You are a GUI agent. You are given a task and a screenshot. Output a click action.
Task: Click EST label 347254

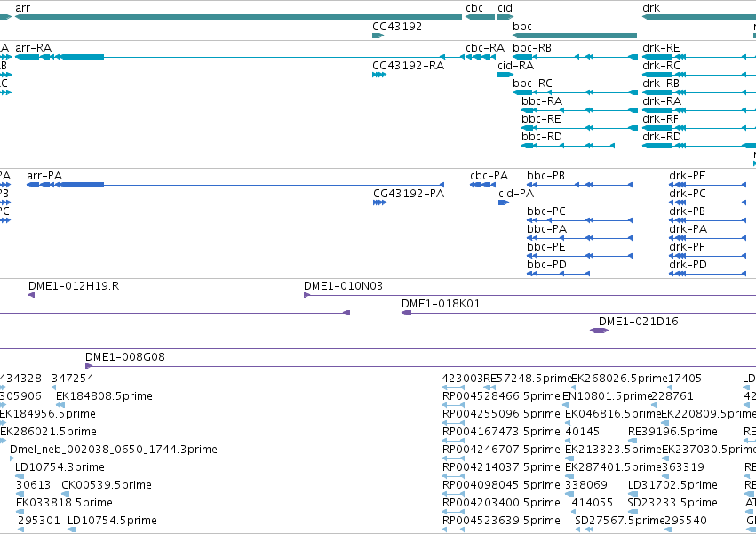tap(73, 379)
